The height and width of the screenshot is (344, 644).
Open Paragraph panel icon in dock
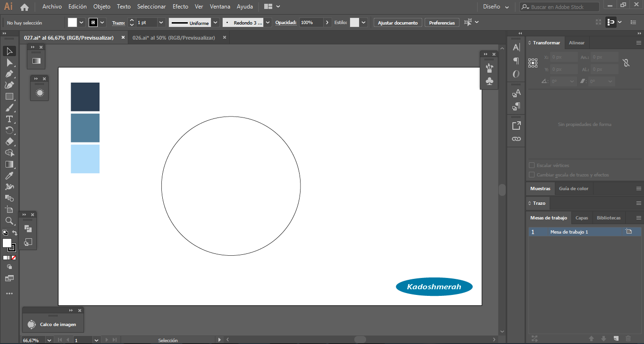516,61
